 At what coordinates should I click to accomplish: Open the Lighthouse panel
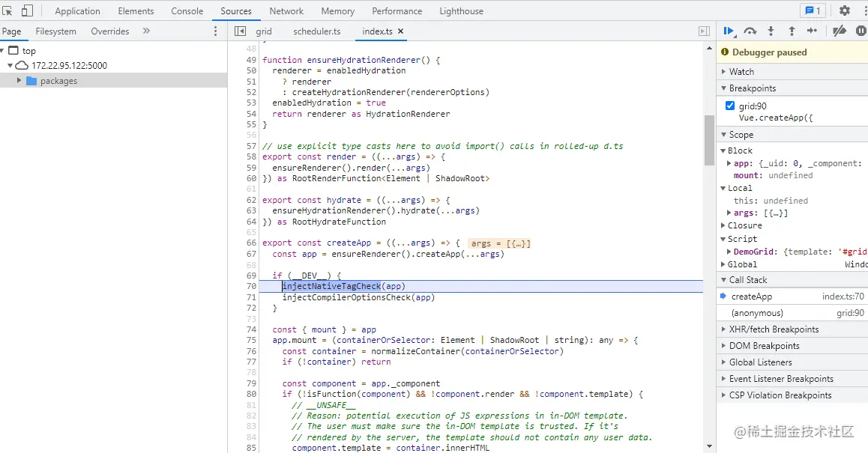click(461, 11)
